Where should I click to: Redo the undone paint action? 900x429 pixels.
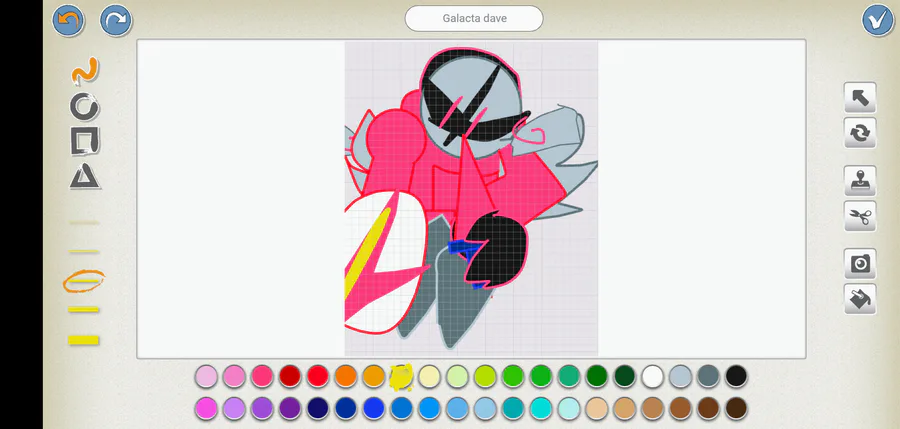click(115, 20)
